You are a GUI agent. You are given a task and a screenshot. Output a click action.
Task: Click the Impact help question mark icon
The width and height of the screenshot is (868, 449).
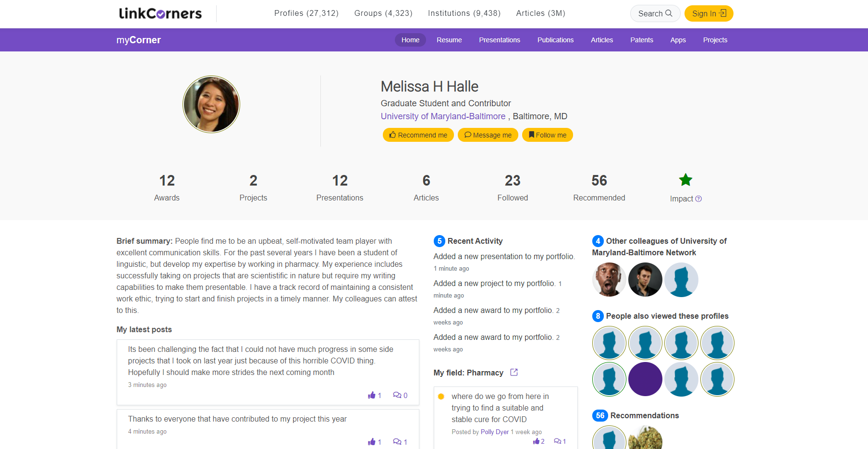[x=698, y=199]
